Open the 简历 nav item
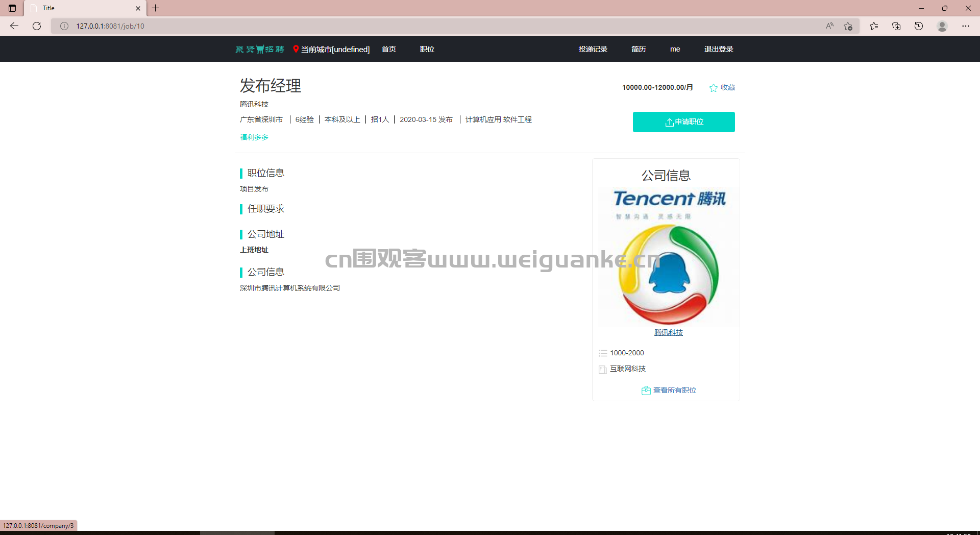The width and height of the screenshot is (980, 535). (639, 49)
